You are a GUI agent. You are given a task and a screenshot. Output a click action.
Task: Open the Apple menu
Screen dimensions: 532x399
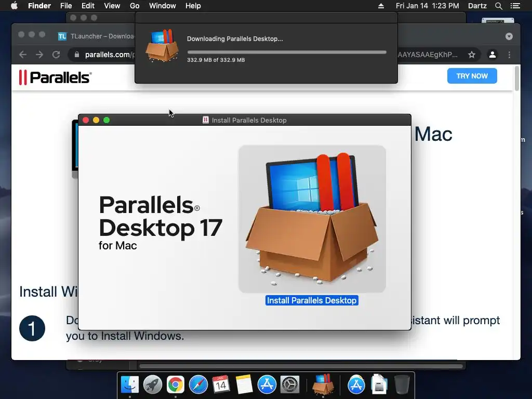(14, 6)
